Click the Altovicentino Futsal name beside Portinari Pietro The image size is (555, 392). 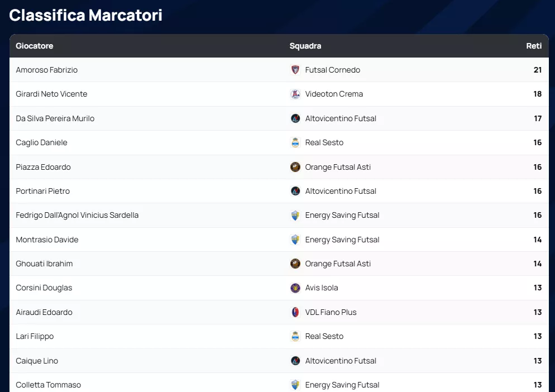coord(341,191)
